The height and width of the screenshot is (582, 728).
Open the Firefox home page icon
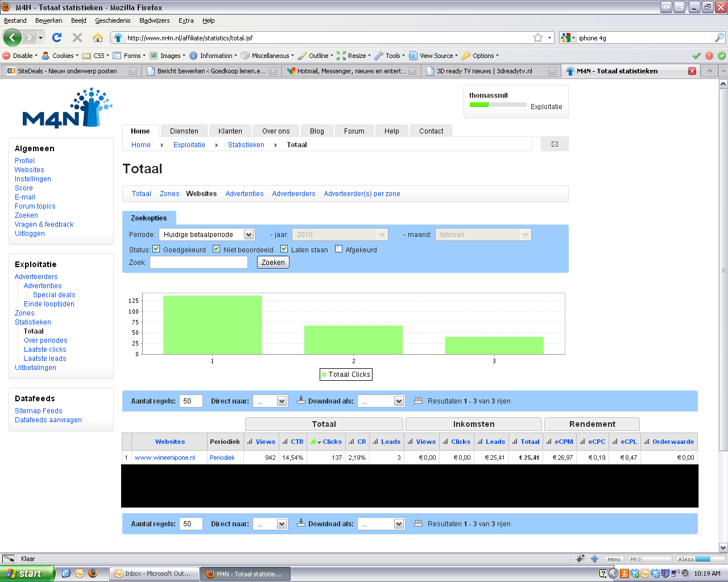98,38
